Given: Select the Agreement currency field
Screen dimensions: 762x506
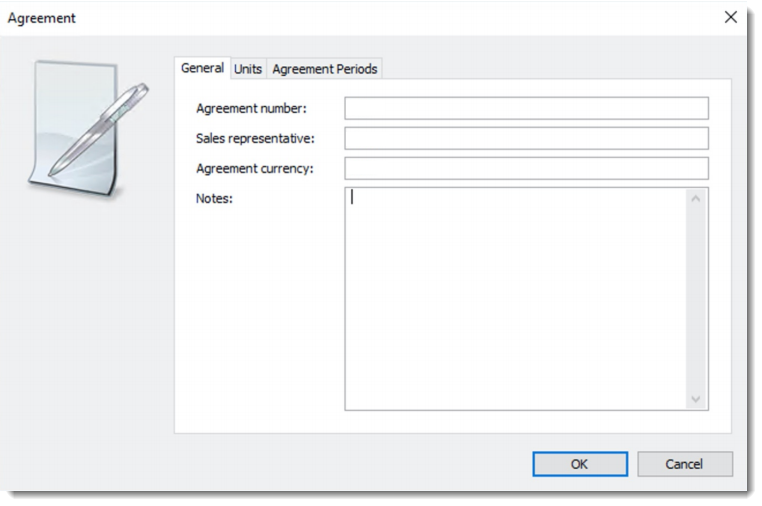Looking at the screenshot, I should click(x=526, y=168).
